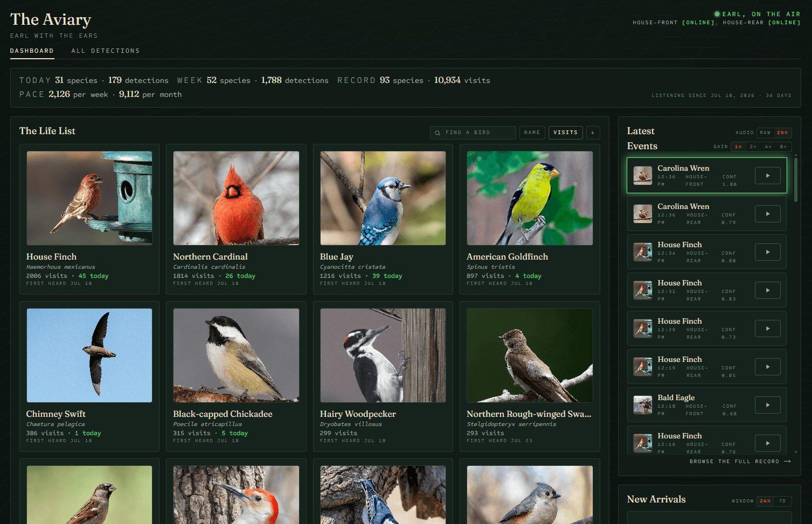Click the "Hairy Woodpecker" card title
Image resolution: width=812 pixels, height=524 pixels.
[x=358, y=414]
